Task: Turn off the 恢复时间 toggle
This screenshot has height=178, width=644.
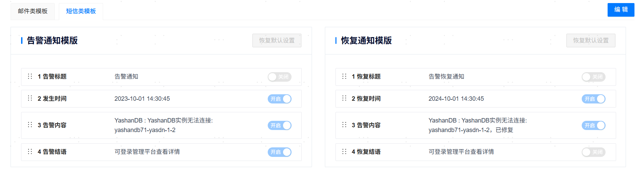Action: (593, 99)
